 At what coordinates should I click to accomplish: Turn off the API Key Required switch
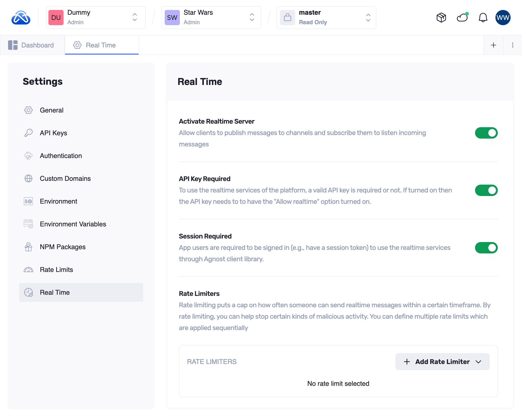pos(486,190)
